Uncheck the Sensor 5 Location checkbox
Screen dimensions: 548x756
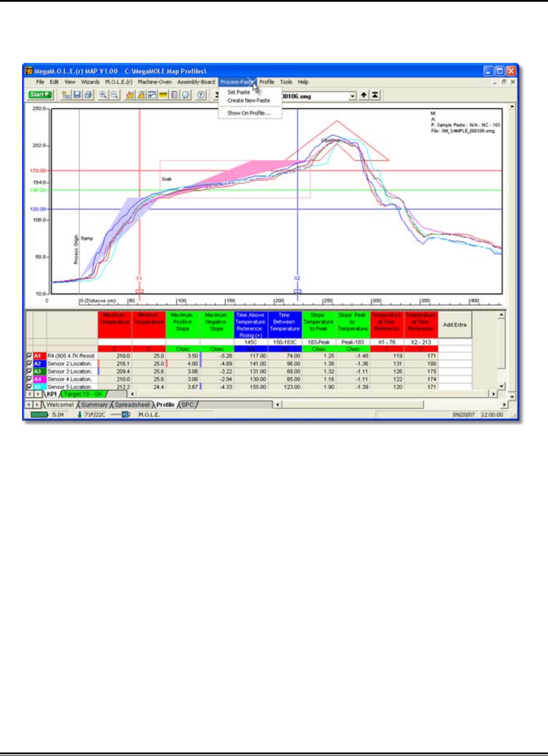[x=29, y=386]
